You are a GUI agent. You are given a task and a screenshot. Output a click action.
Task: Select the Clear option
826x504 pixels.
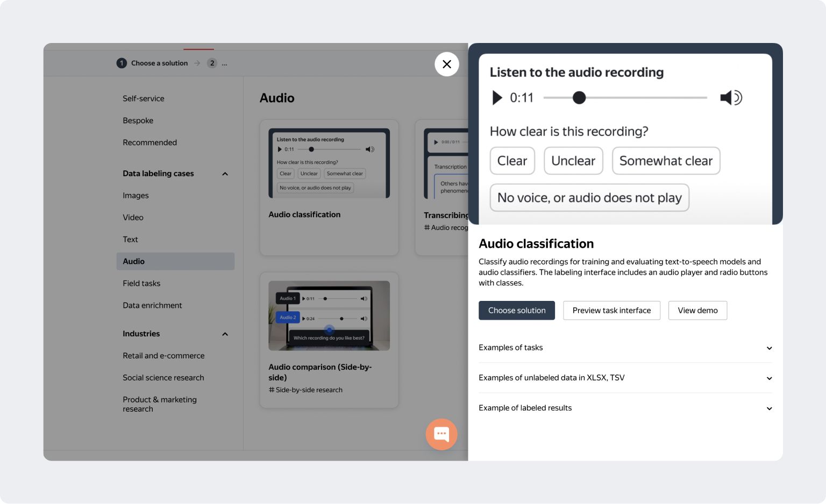point(512,161)
